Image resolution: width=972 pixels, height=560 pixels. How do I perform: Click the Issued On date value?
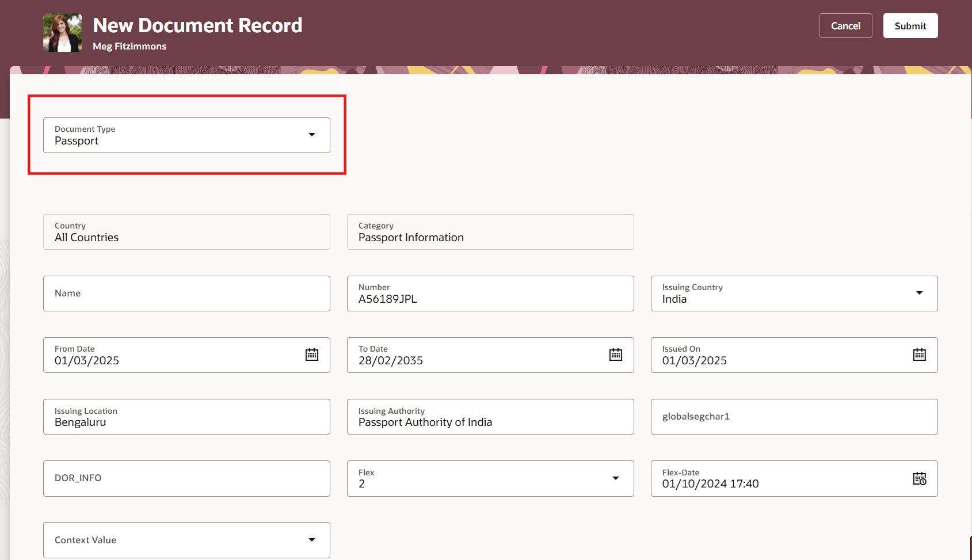coord(695,361)
